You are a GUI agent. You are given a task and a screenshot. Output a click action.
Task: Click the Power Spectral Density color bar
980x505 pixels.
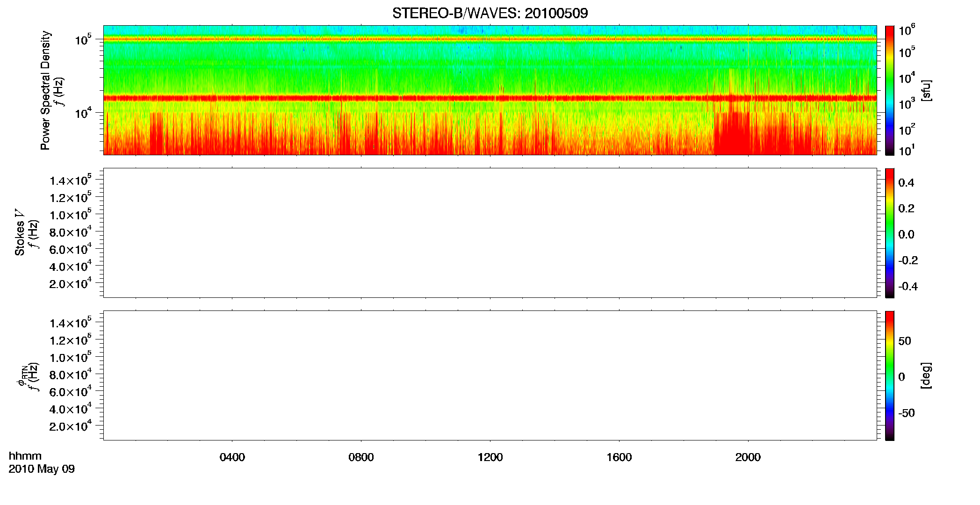click(x=889, y=90)
